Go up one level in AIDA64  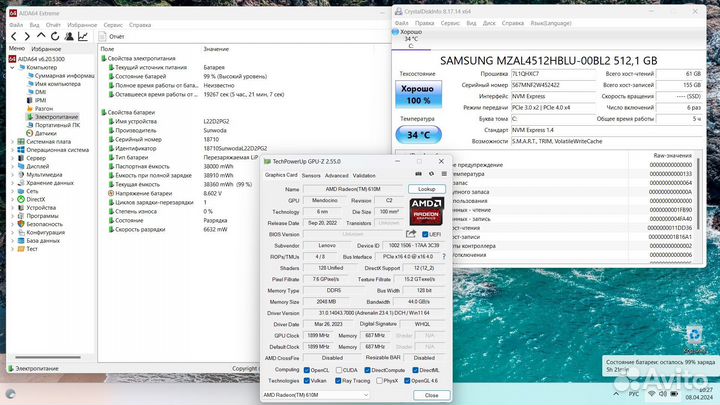(41, 36)
